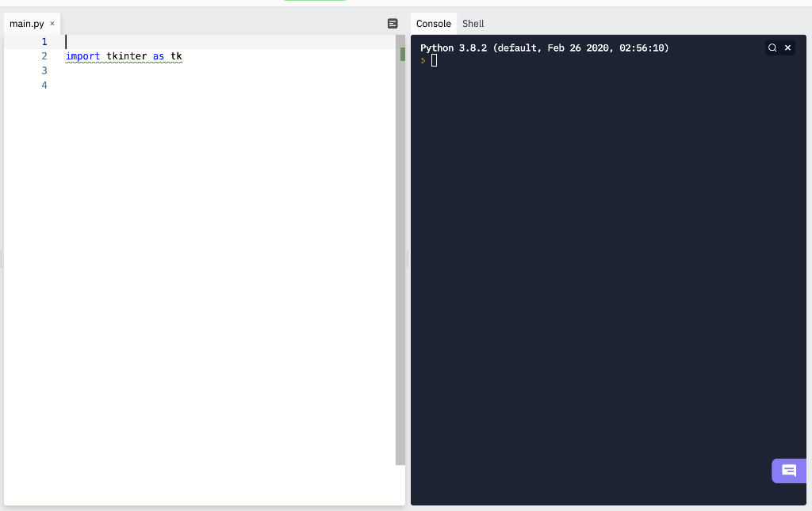Image resolution: width=812 pixels, height=511 pixels.
Task: Switch to the Shell tab
Action: (x=473, y=24)
